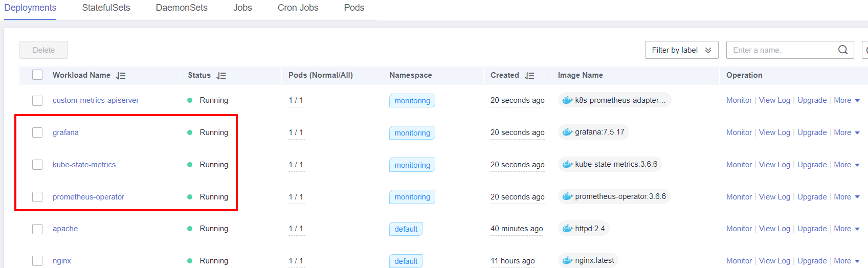The height and width of the screenshot is (268, 868).
Task: Focus the Enter a name search field
Action: pos(782,50)
